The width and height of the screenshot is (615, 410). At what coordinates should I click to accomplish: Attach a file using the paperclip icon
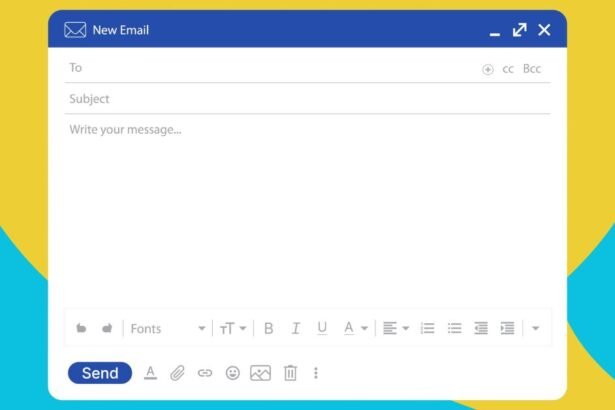[177, 373]
